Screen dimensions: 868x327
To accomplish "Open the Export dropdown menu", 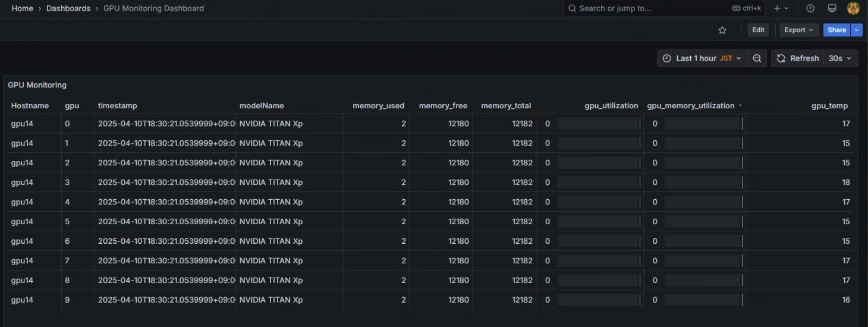I will 799,30.
